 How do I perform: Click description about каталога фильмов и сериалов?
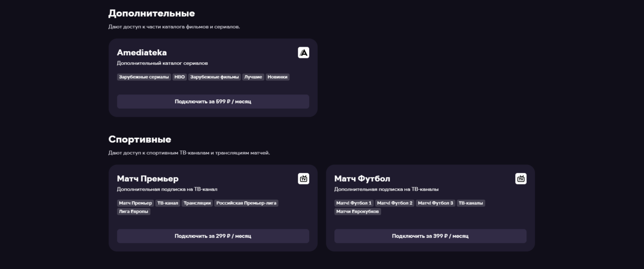[174, 27]
